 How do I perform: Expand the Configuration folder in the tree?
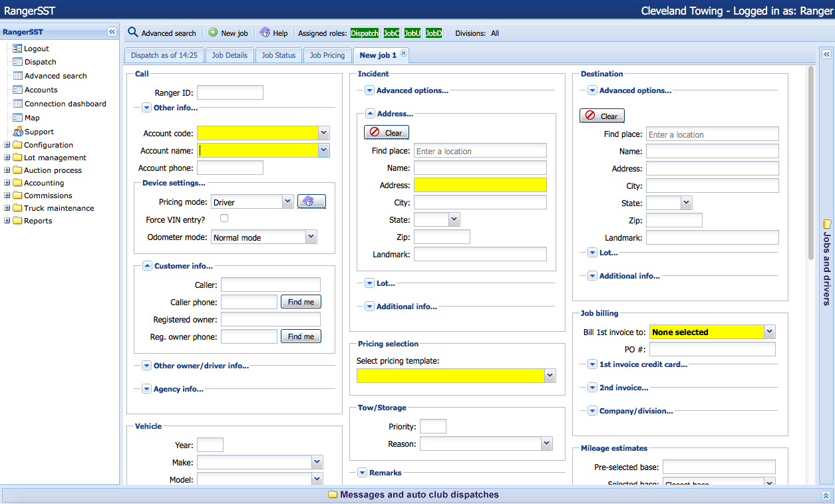click(x=7, y=145)
